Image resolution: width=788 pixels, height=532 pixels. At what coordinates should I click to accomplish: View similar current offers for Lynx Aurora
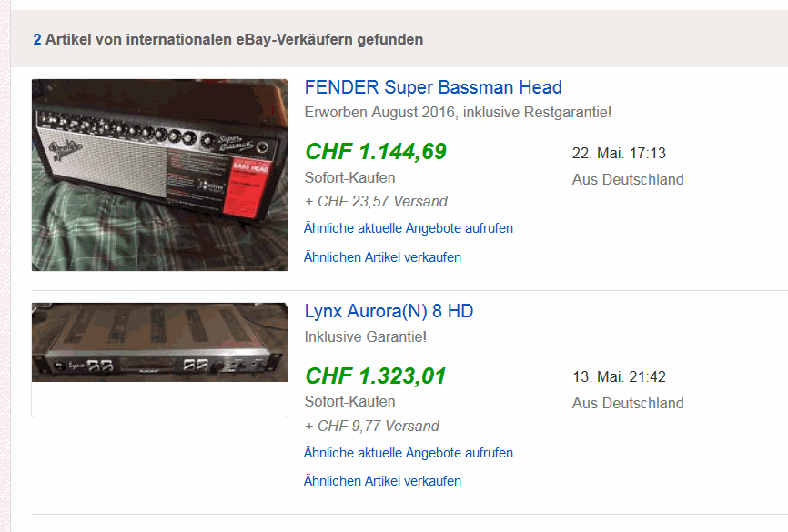click(x=409, y=453)
